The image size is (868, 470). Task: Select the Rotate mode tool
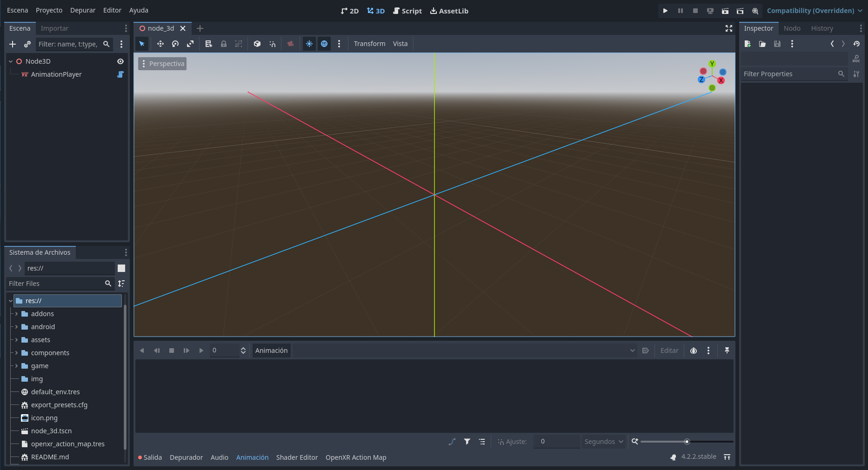point(175,44)
